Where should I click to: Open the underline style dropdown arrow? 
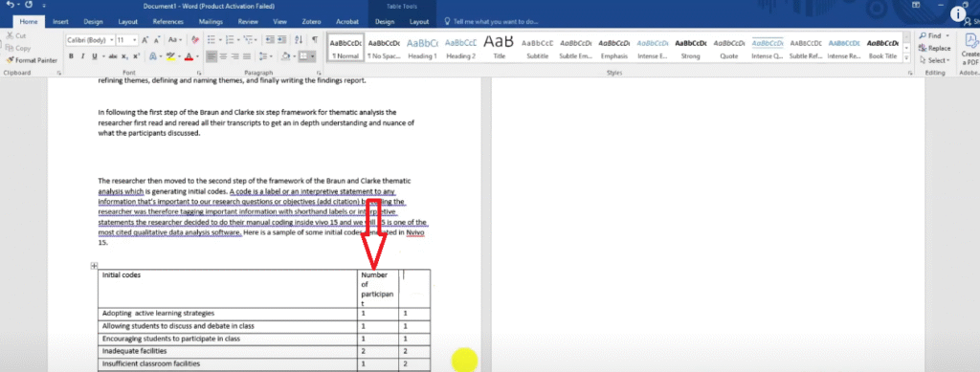(102, 56)
